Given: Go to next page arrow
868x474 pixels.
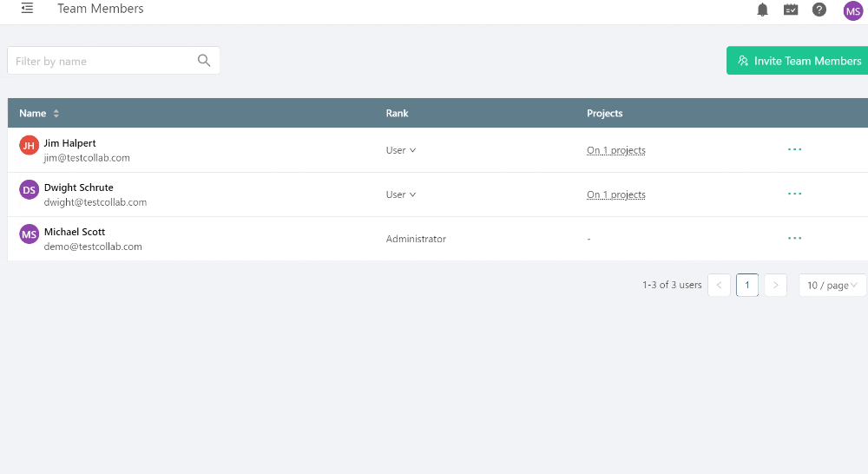Looking at the screenshot, I should click(x=775, y=285).
